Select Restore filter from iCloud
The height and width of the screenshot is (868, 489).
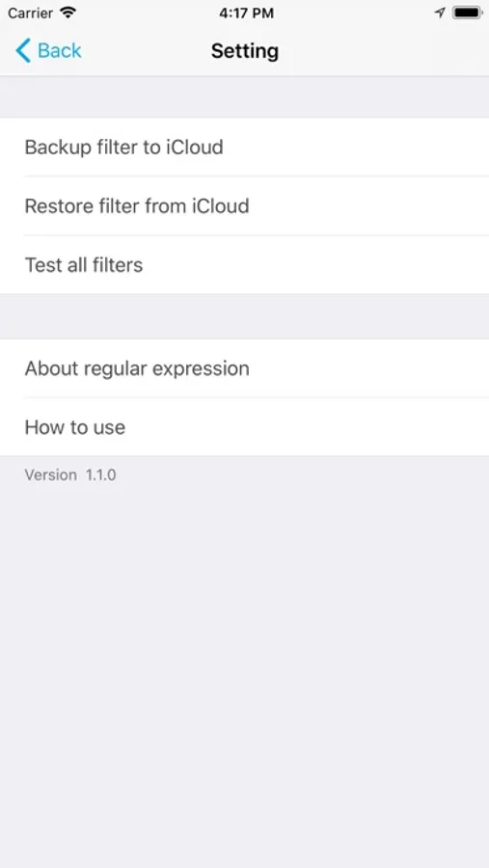[244, 206]
